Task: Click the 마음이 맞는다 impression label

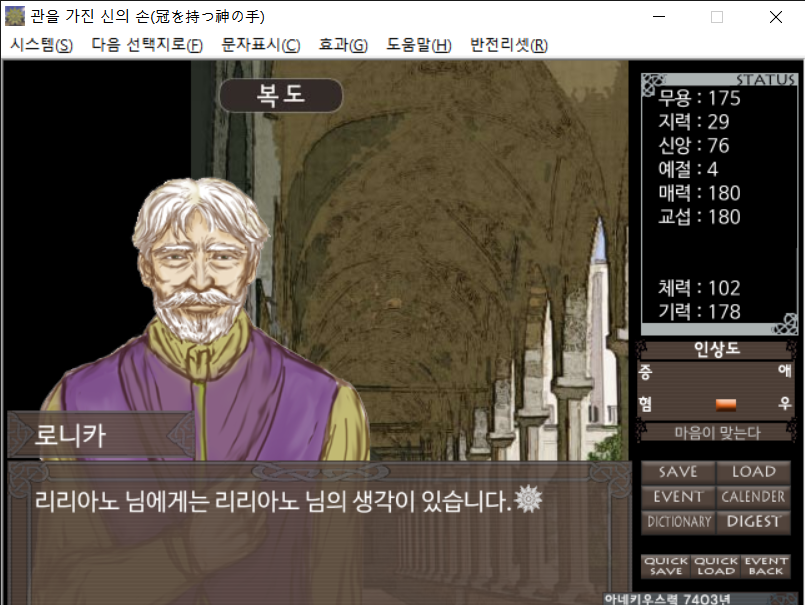Action: [x=717, y=433]
